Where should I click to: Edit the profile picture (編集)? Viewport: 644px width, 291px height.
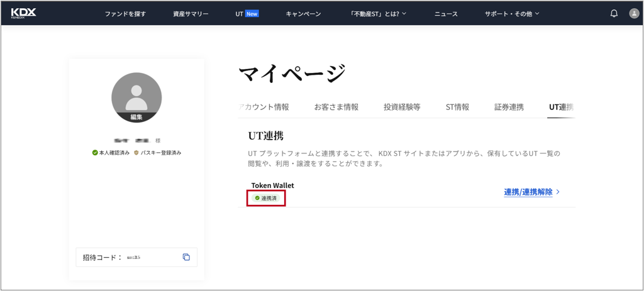coord(136,117)
